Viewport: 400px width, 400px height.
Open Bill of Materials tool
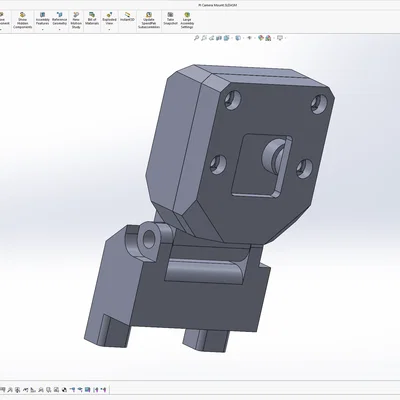(x=92, y=19)
